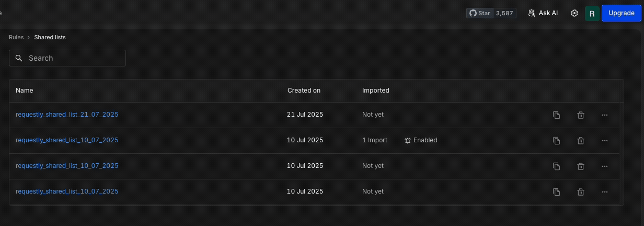
Task: Delete the requestly_shared_list_21_07_2025 row
Action: point(581,115)
